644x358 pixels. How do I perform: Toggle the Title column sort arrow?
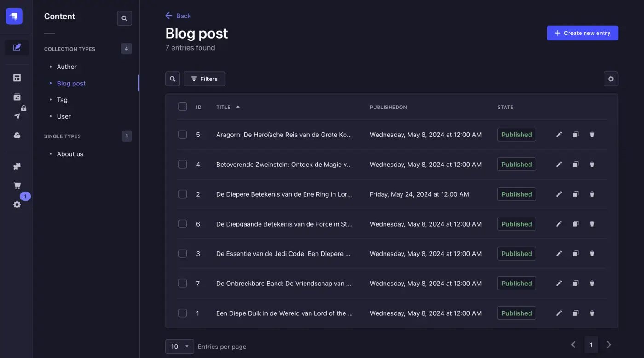(239, 106)
